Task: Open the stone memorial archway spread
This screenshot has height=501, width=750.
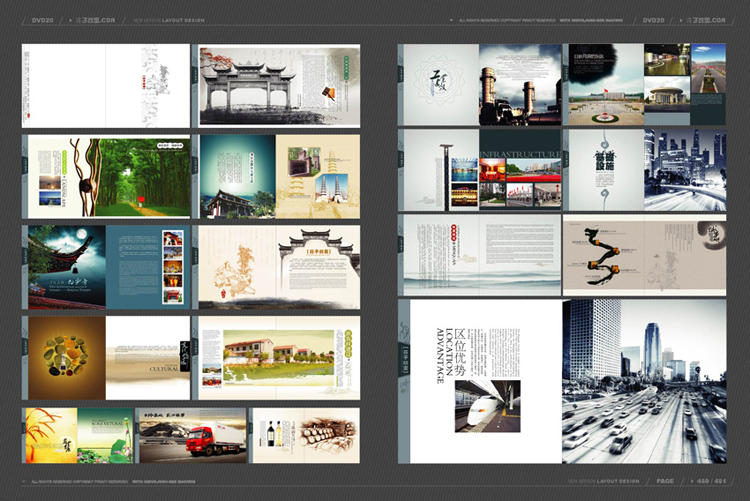Action: [x=275, y=86]
